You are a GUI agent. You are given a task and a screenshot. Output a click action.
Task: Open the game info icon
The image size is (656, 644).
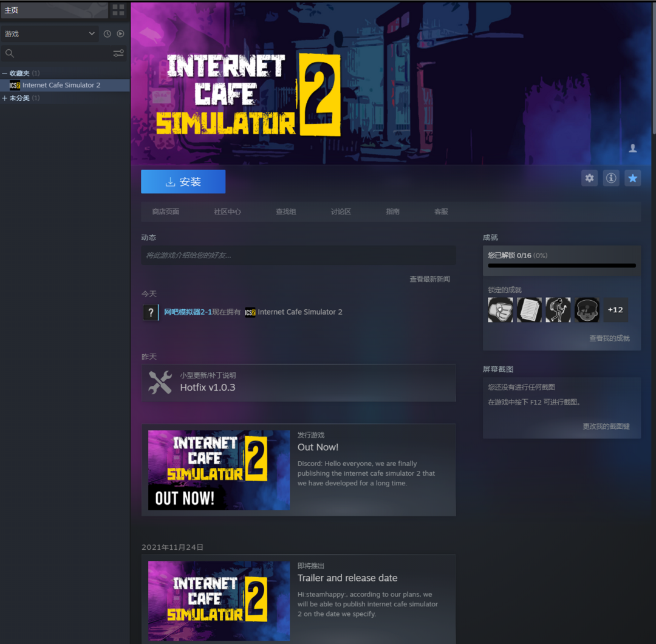pyautogui.click(x=611, y=178)
